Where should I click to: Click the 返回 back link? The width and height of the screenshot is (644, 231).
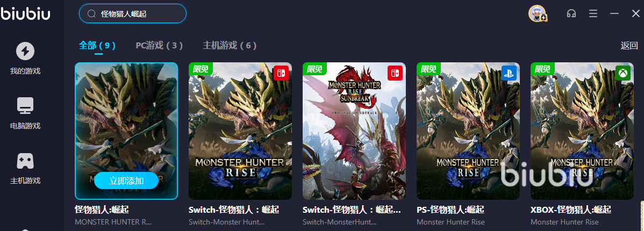click(629, 46)
